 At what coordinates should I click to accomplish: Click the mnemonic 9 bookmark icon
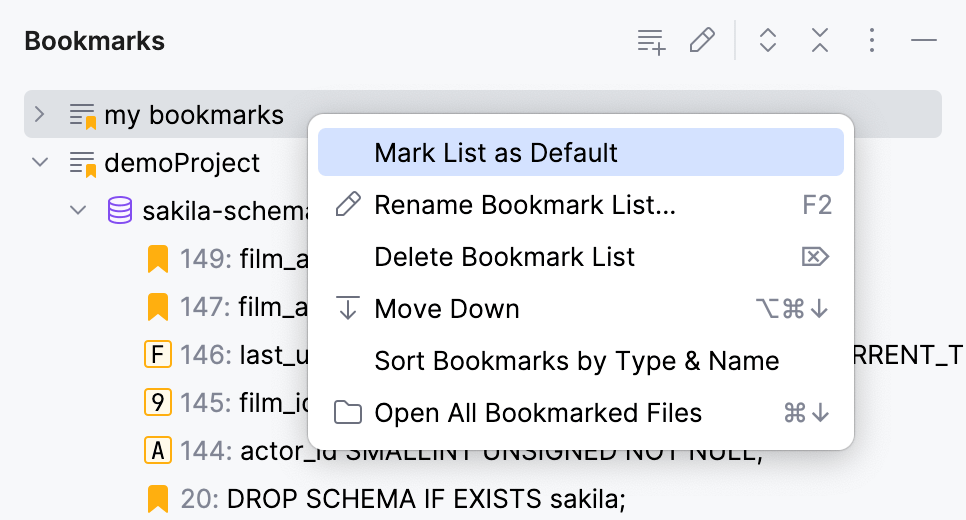(157, 403)
